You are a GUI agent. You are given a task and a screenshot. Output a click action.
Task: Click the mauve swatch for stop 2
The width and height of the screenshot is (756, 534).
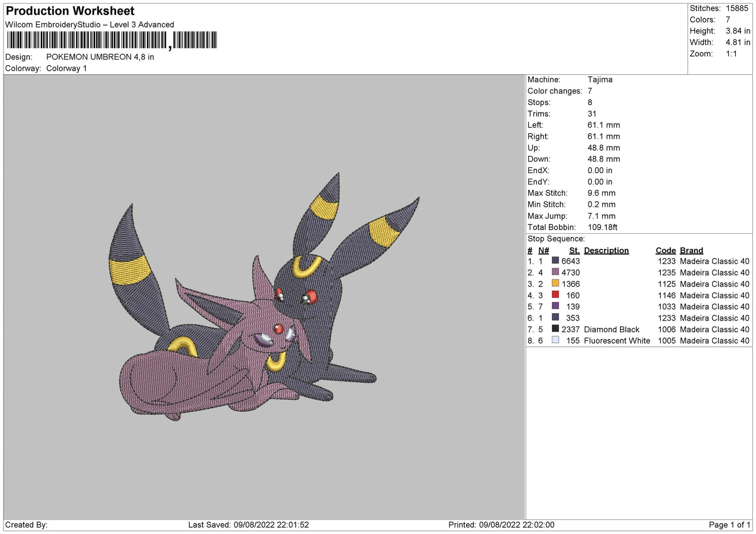[555, 272]
